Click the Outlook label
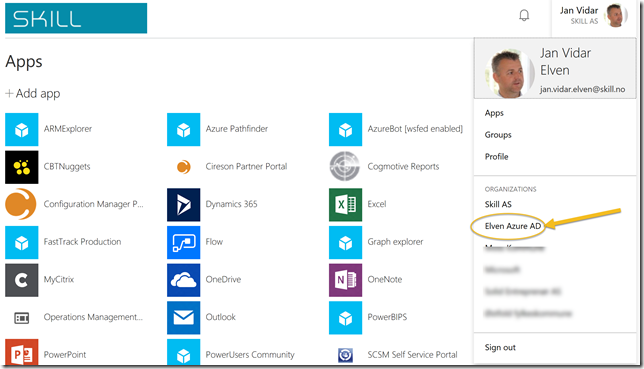Image resolution: width=644 pixels, height=369 pixels. click(x=221, y=317)
